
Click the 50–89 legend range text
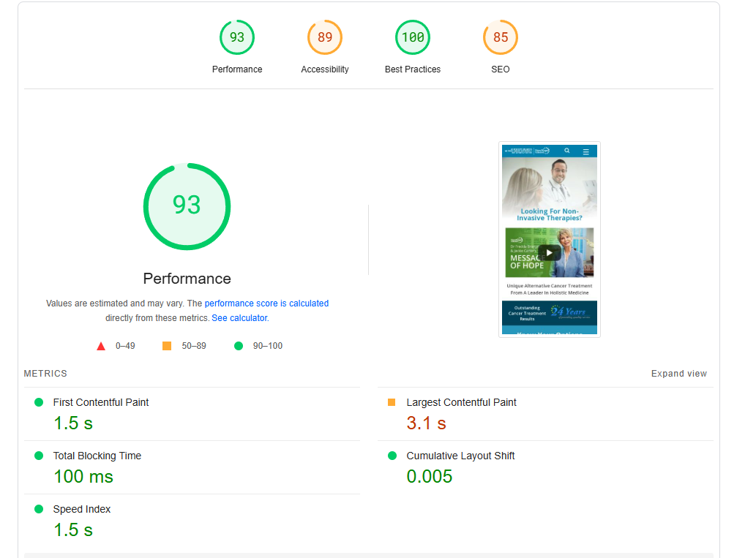pyautogui.click(x=194, y=346)
